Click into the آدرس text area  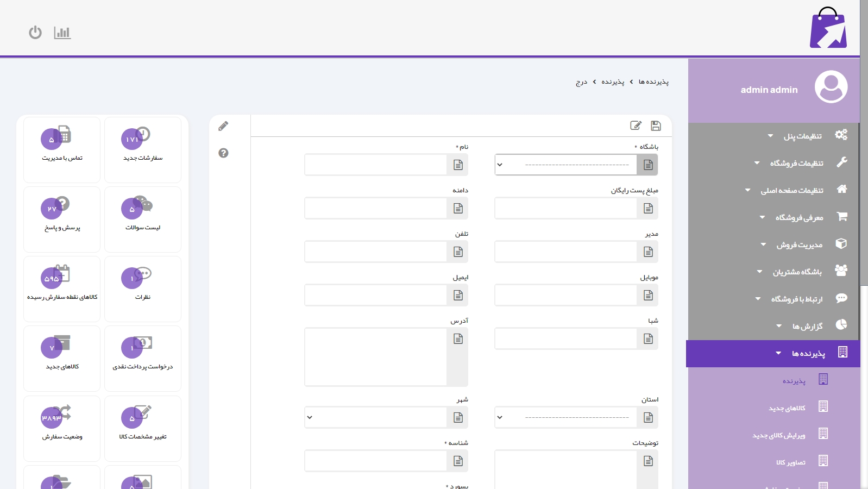point(375,357)
